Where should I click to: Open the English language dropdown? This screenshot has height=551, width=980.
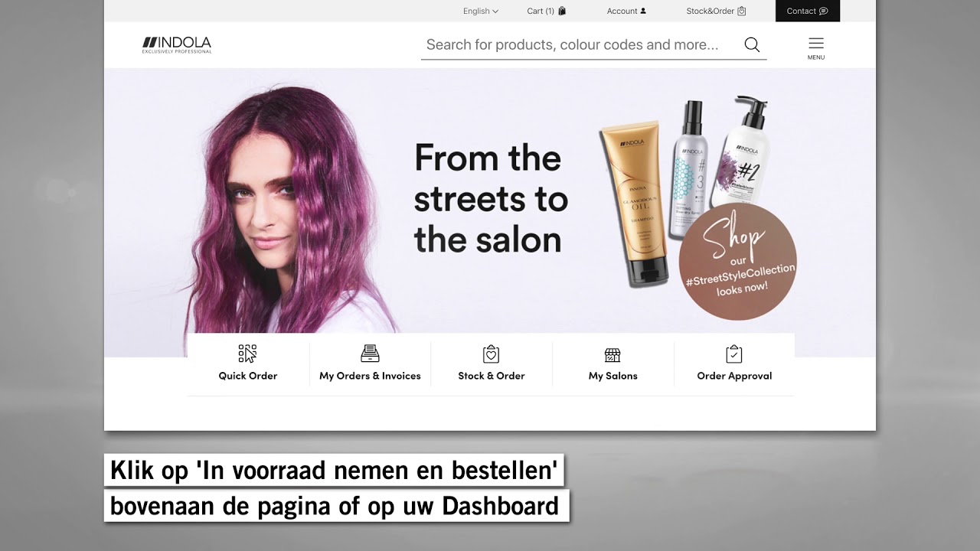tap(481, 11)
